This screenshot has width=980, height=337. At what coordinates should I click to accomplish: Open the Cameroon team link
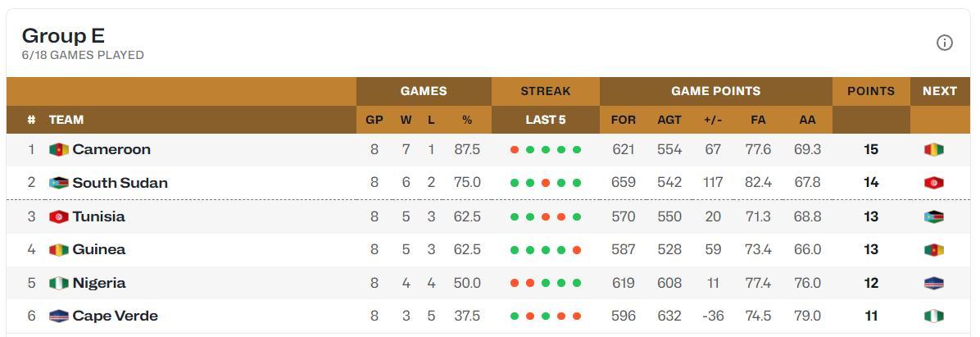[x=111, y=149]
